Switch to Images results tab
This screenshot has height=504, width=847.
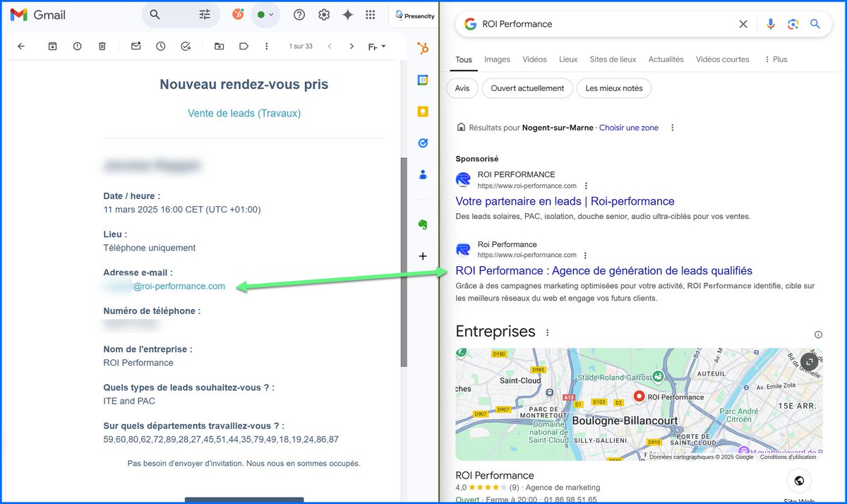pyautogui.click(x=497, y=60)
